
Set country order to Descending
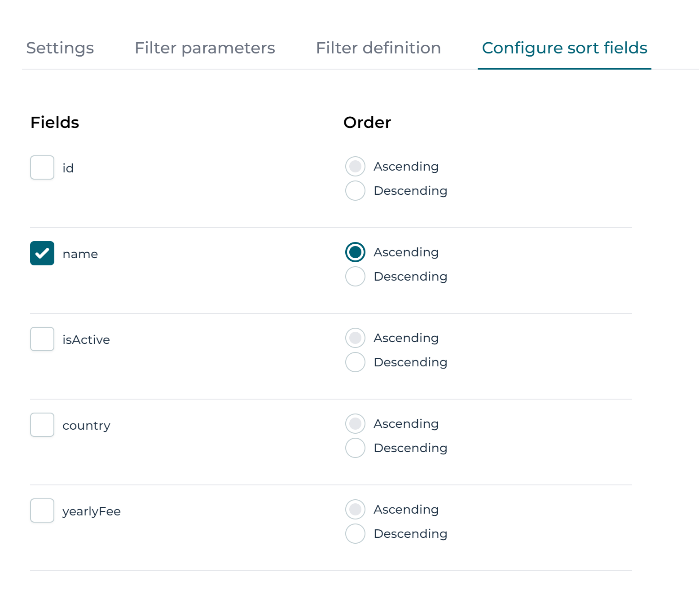355,448
